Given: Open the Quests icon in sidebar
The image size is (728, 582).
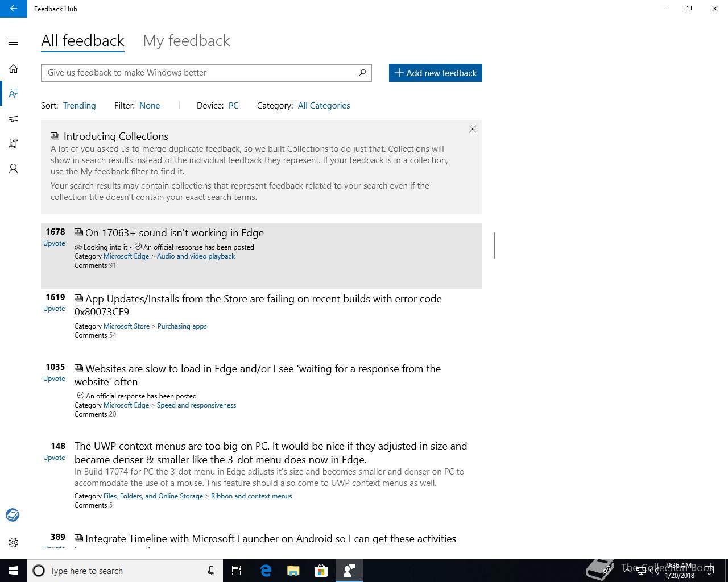Looking at the screenshot, I should (x=14, y=143).
